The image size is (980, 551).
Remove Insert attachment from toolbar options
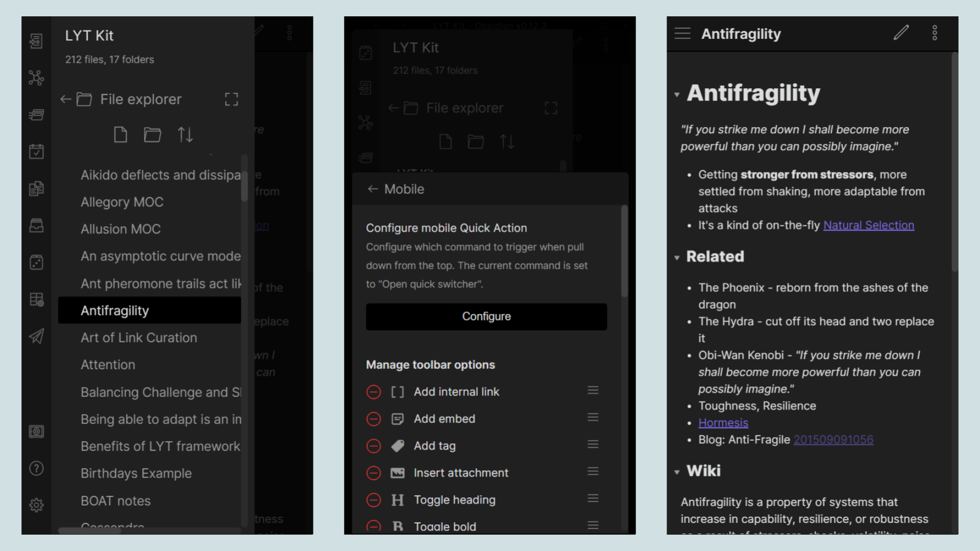(x=374, y=473)
